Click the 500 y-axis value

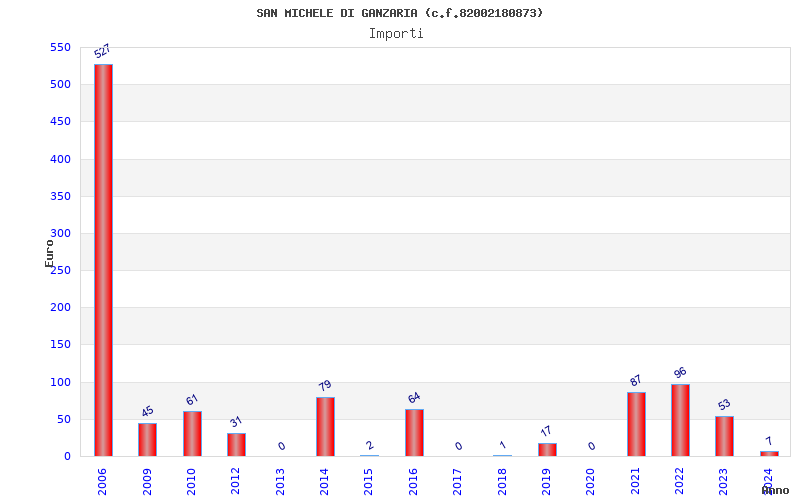coord(60,85)
